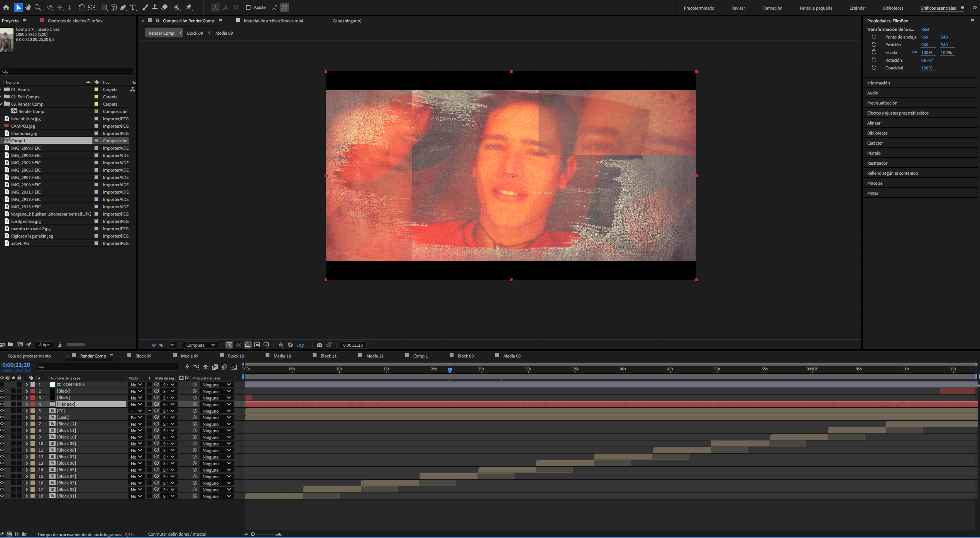
Task: Open the channel and color management icon
Action: click(281, 345)
